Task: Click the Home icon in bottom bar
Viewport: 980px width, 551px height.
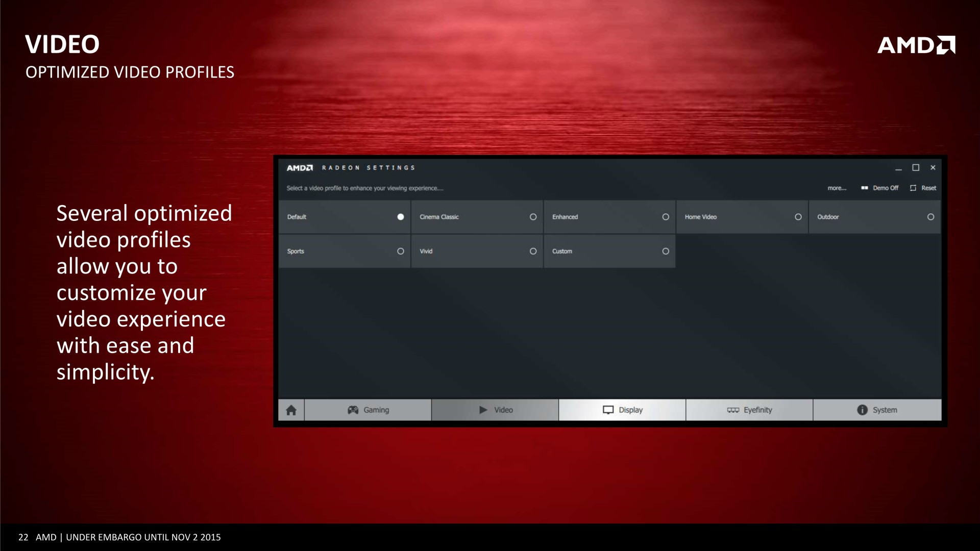Action: click(291, 410)
